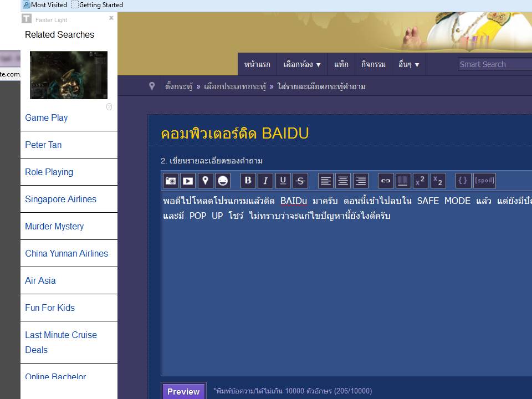The width and height of the screenshot is (532, 399).
Task: Click the Faster Light T logo
Action: tap(27, 19)
